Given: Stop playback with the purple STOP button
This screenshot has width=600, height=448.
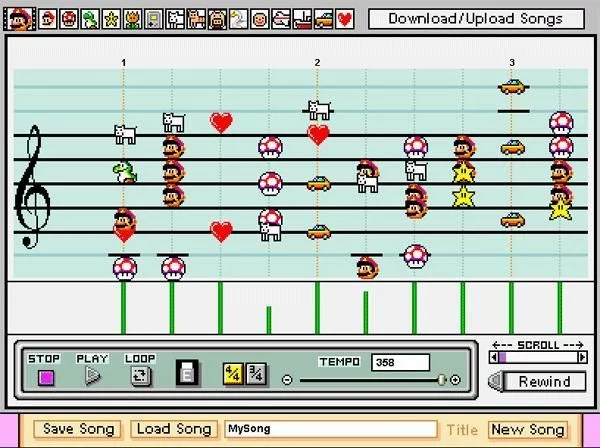Looking at the screenshot, I should tap(46, 378).
